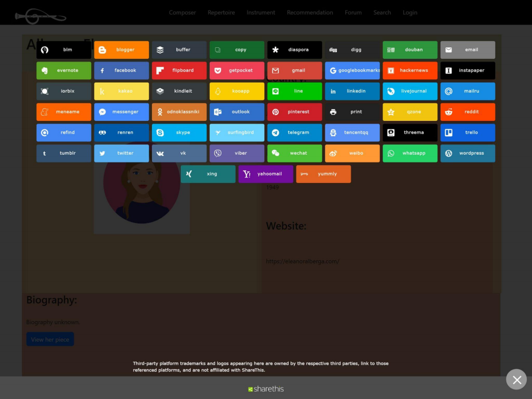This screenshot has width=532, height=399.
Task: Share via the WeChat icon
Action: click(x=294, y=153)
